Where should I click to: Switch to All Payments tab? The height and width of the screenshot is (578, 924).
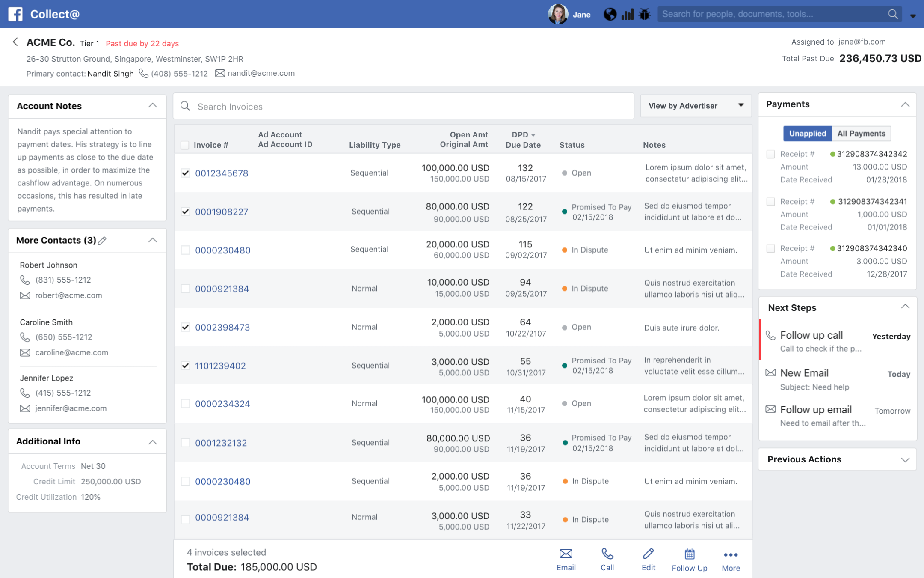[861, 134]
